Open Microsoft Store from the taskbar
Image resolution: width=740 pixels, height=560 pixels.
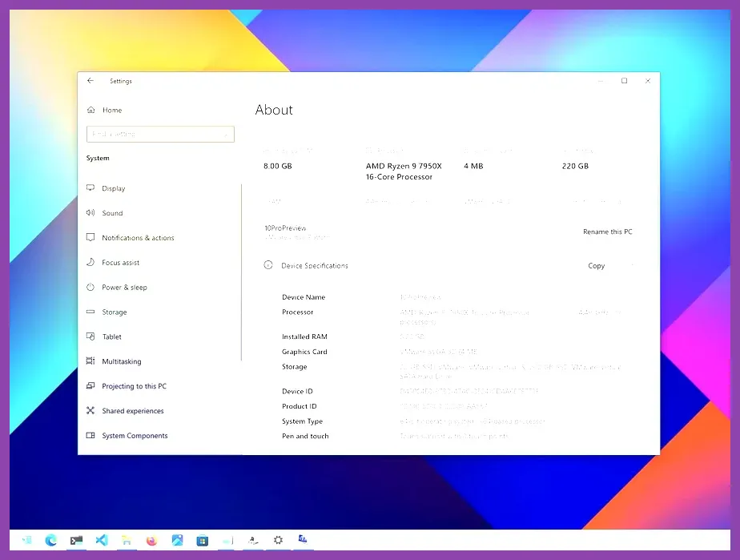click(203, 541)
